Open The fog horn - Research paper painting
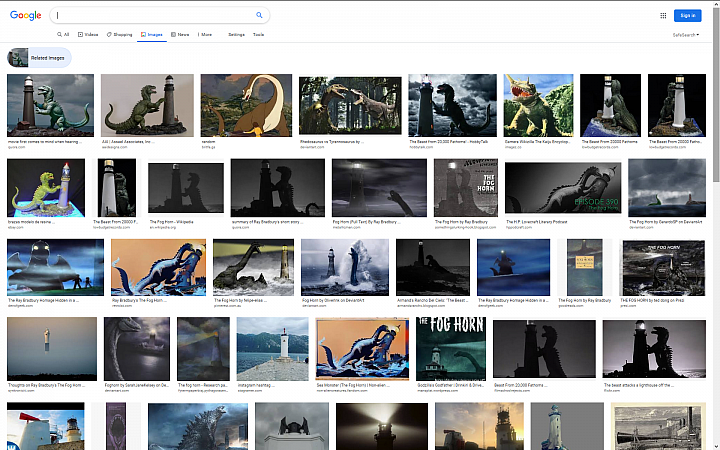This screenshot has height=450, width=720. click(x=203, y=349)
